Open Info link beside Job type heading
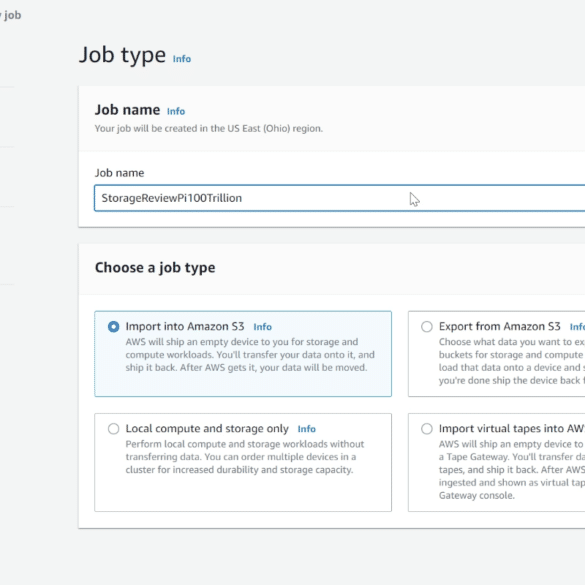Screen dimensions: 585x585 pos(182,59)
